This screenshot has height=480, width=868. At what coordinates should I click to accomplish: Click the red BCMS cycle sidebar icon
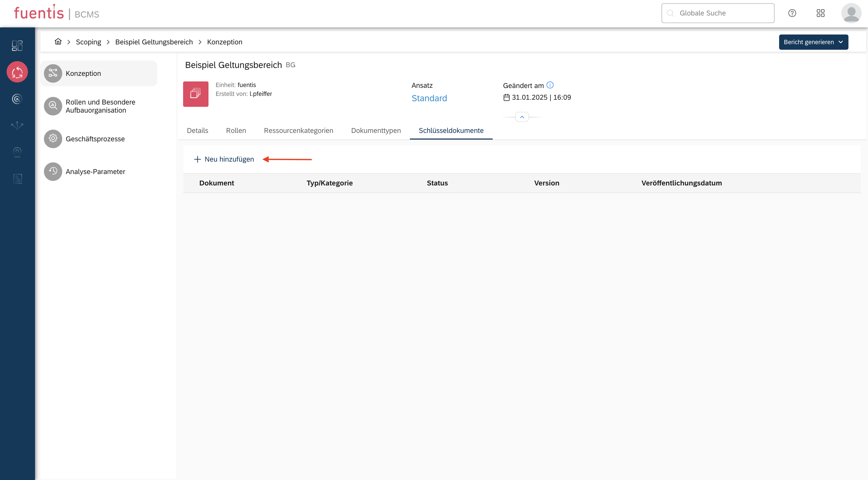tap(17, 72)
